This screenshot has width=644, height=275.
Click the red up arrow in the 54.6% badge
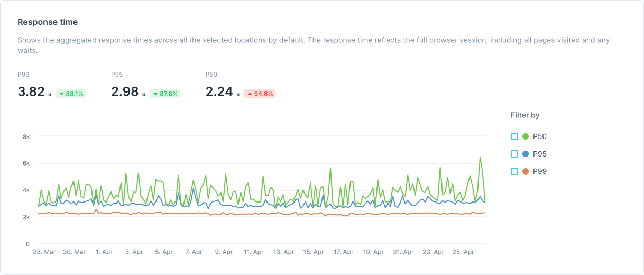click(250, 94)
